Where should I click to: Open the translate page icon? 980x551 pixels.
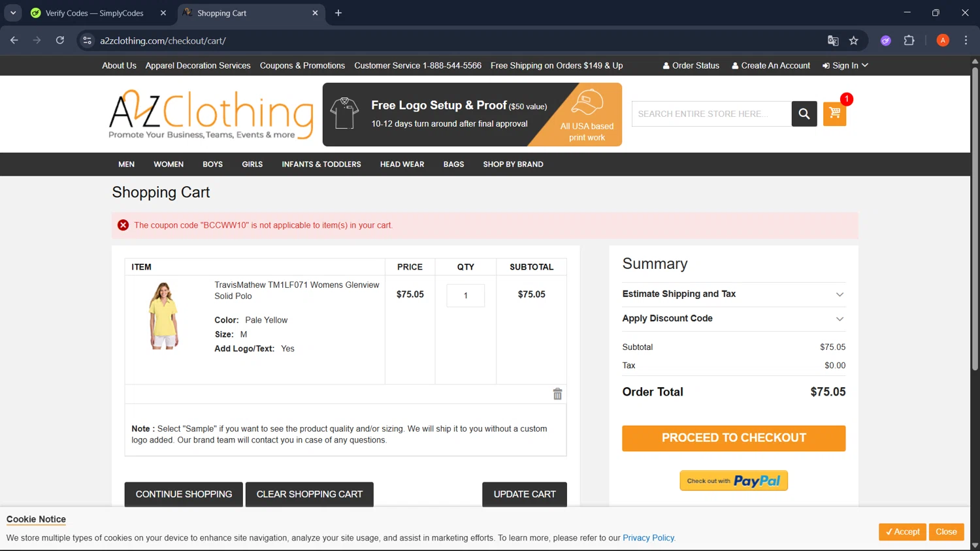833,40
